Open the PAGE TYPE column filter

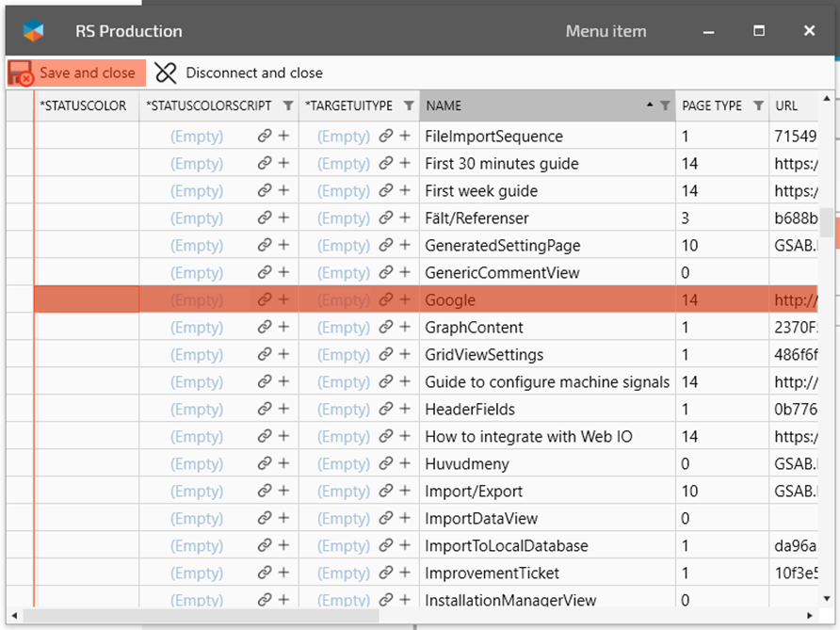click(x=758, y=106)
